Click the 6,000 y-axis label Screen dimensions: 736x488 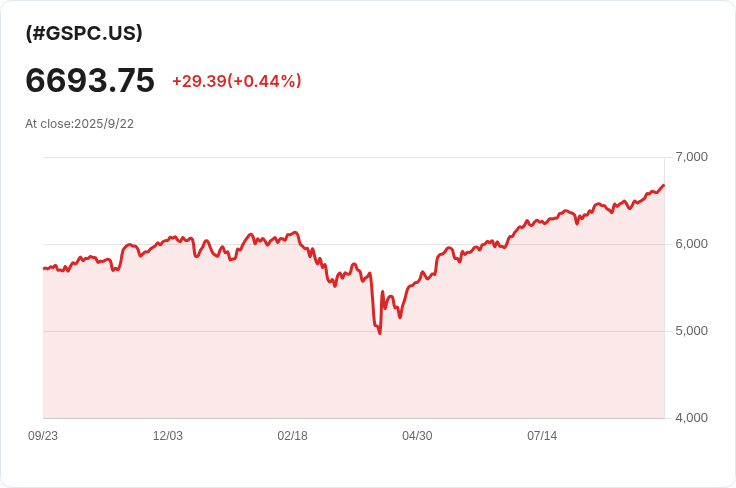691,244
